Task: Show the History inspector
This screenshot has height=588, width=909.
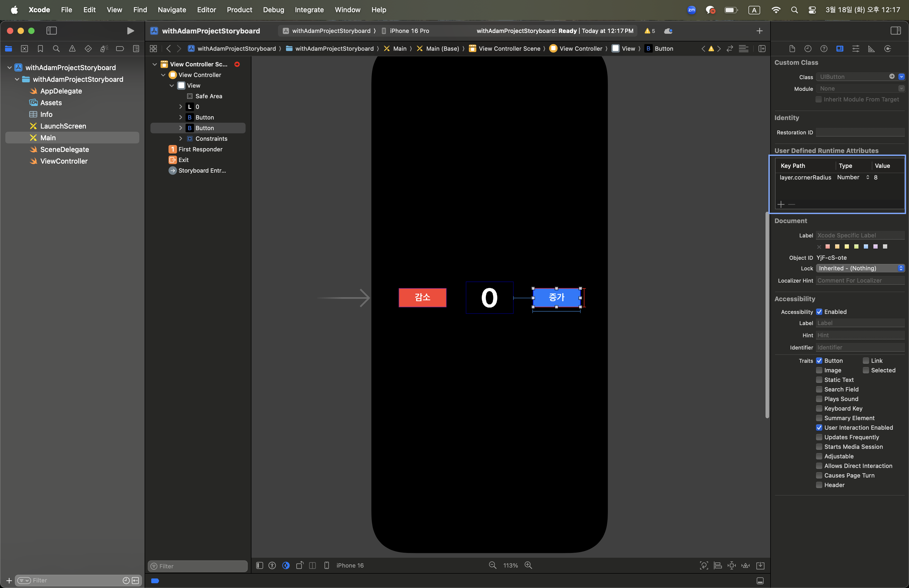Action: [808, 48]
